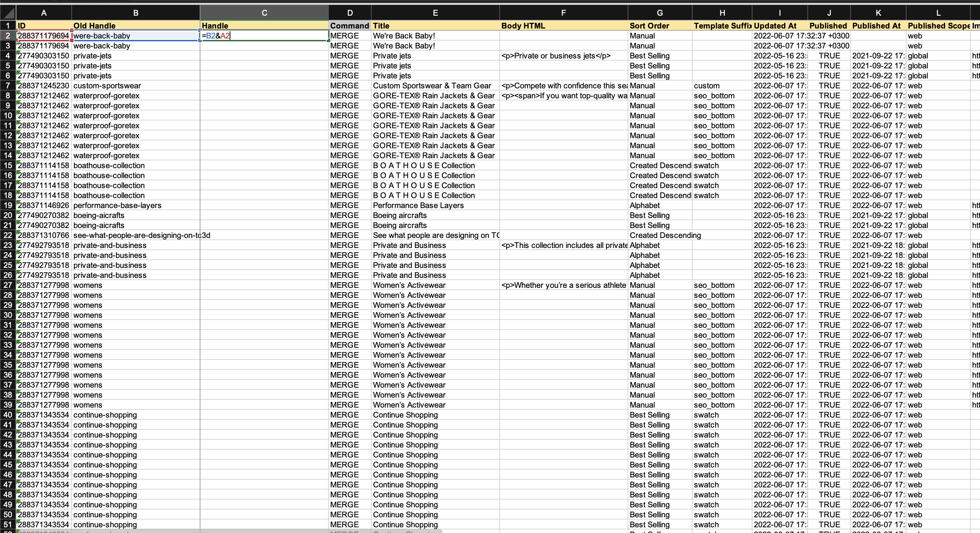Click the 'Performance Base Layers' title cell
This screenshot has height=533, width=980.
pos(435,206)
